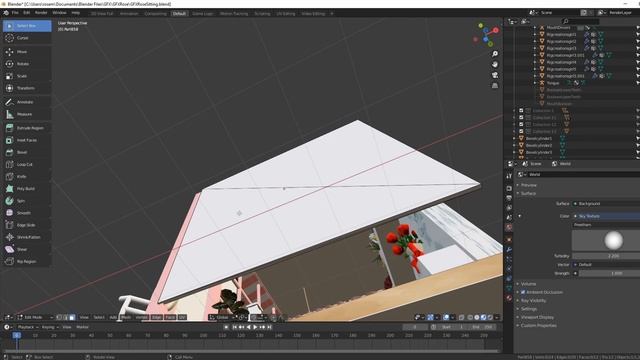Toggle viewport overlays button

447,317
